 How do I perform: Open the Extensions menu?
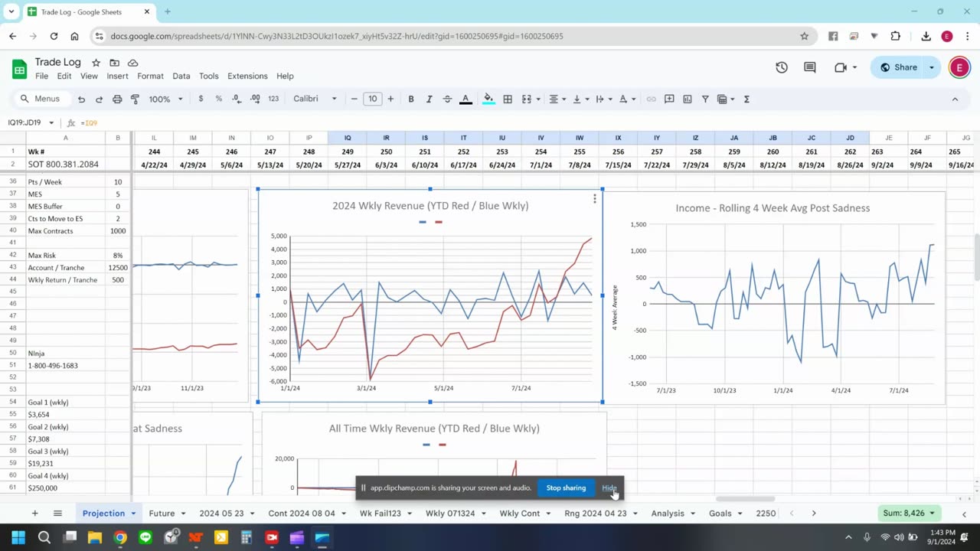click(247, 76)
